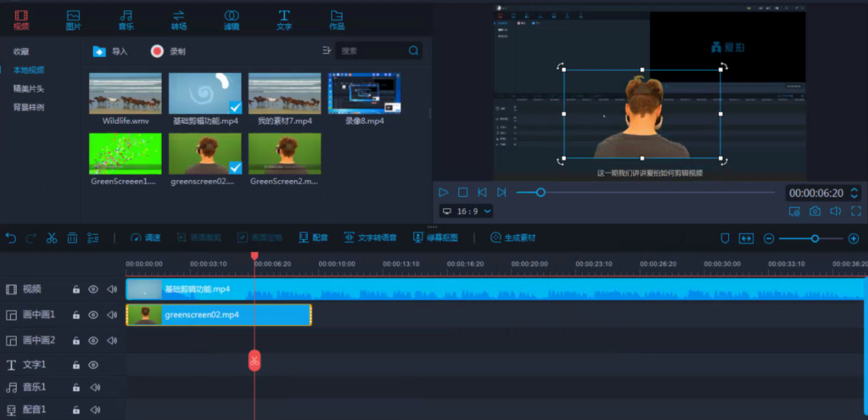The height and width of the screenshot is (420, 868).
Task: Click the 导入 import button
Action: click(x=110, y=52)
